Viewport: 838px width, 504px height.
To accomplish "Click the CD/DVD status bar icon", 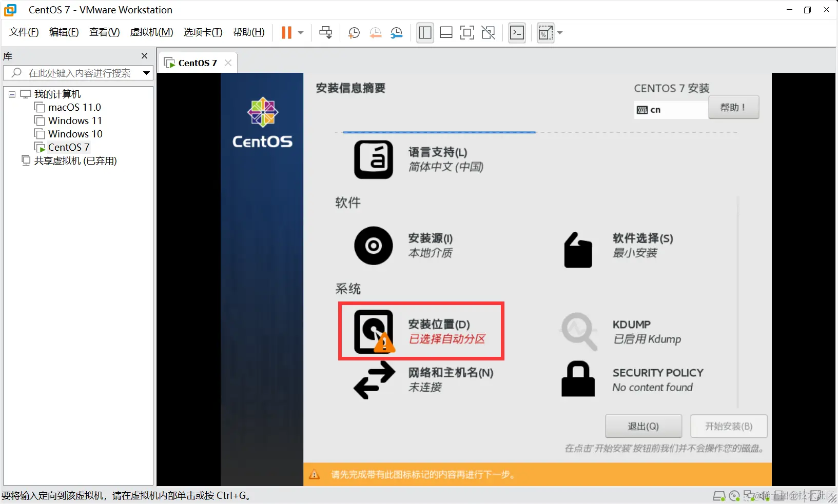I will click(734, 496).
